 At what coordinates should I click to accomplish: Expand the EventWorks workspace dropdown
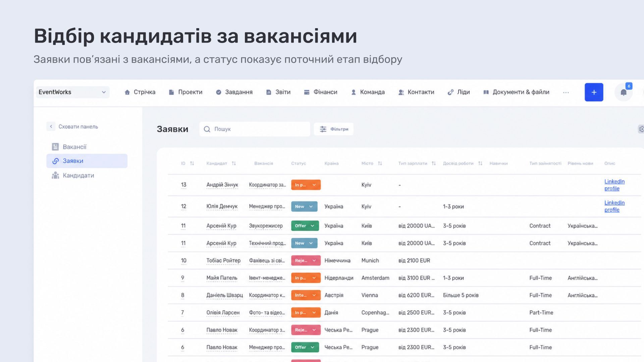point(73,92)
